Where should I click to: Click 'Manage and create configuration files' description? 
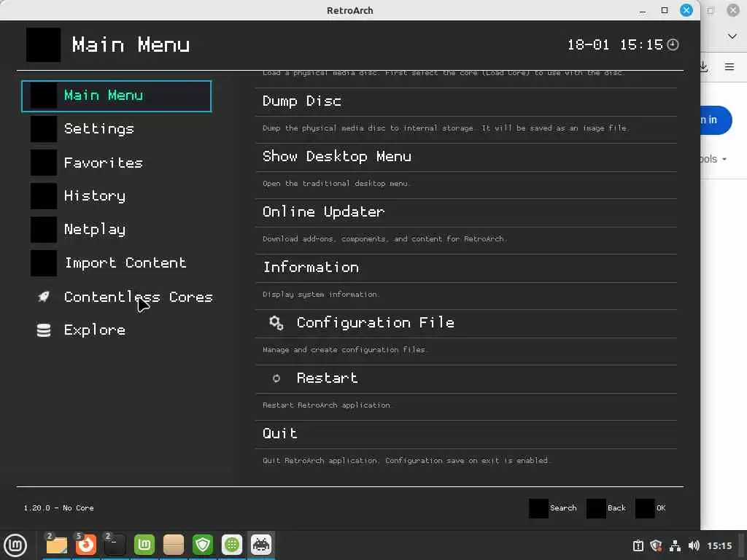(345, 350)
